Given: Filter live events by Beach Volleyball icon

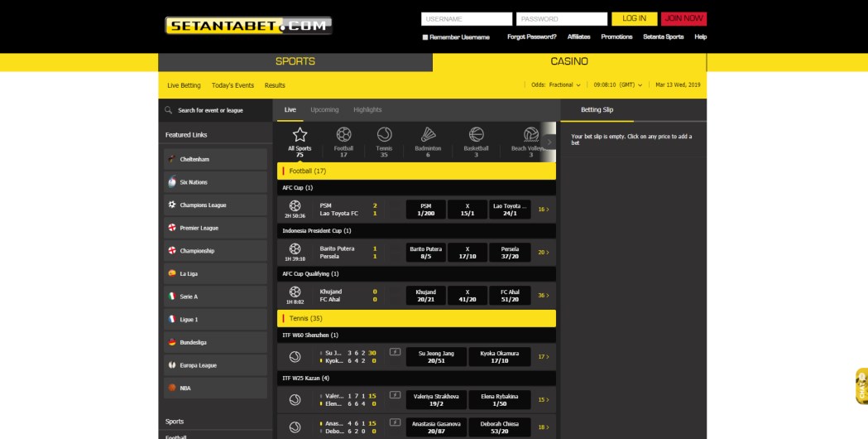Looking at the screenshot, I should (531, 135).
